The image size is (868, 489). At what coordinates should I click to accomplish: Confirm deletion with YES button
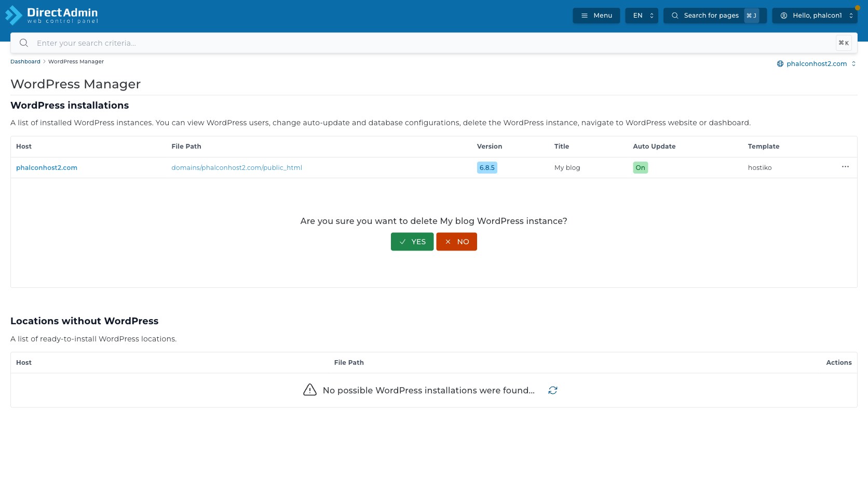412,242
